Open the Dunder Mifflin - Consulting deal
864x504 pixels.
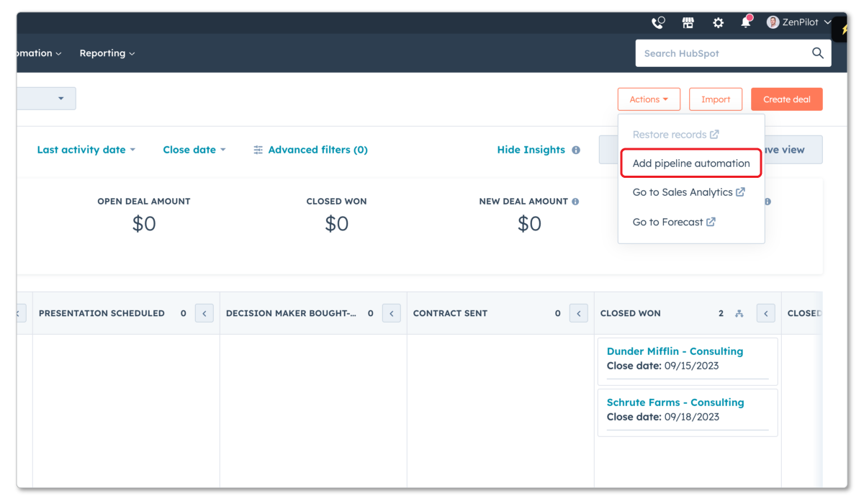click(x=675, y=351)
